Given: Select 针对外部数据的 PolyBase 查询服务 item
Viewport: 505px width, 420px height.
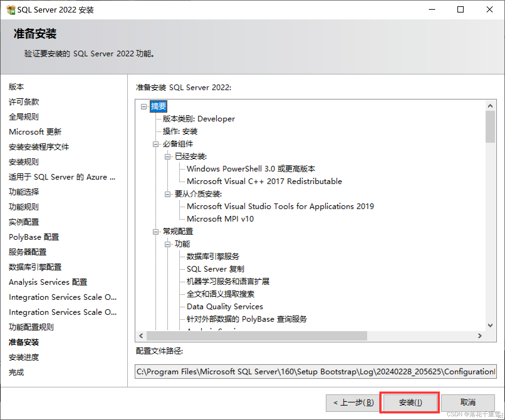Looking at the screenshot, I should [x=247, y=319].
